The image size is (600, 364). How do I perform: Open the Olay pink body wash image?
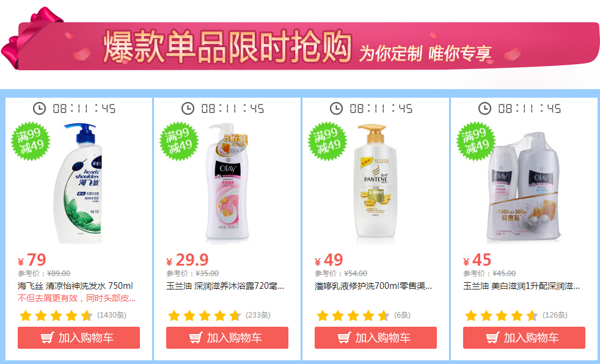click(x=227, y=181)
